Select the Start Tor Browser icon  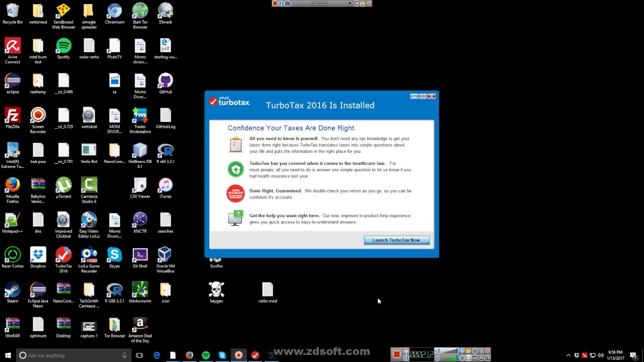[x=140, y=16]
